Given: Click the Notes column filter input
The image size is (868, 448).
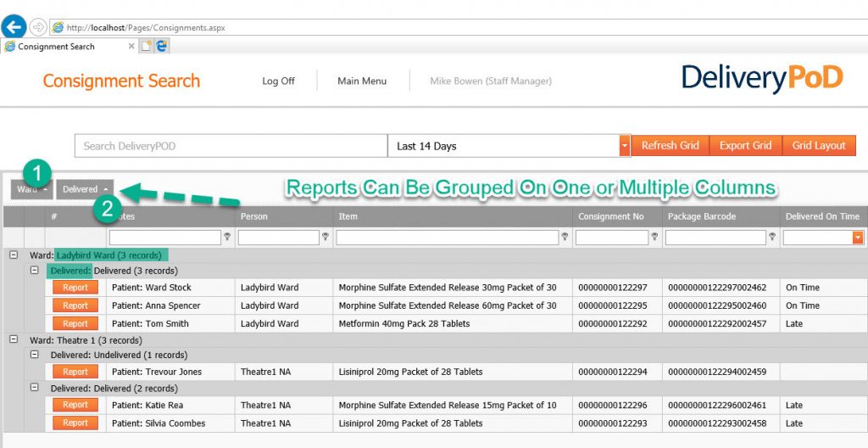Looking at the screenshot, I should pos(165,238).
